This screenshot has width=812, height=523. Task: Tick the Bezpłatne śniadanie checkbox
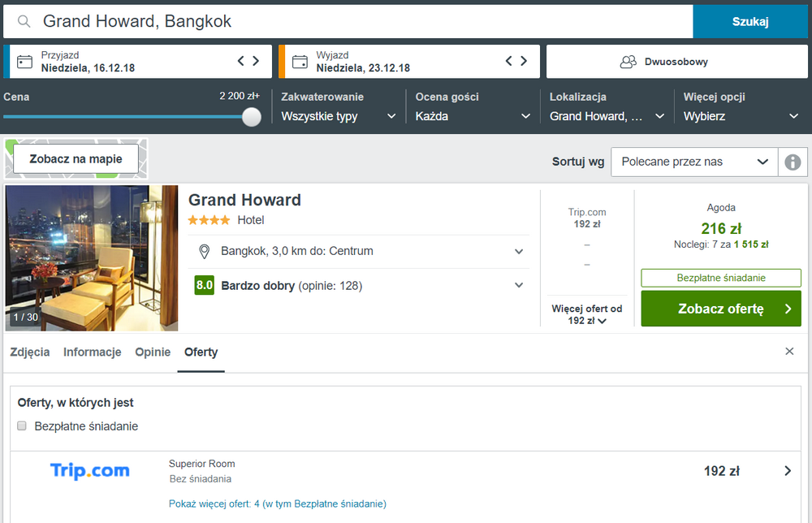pos(22,426)
